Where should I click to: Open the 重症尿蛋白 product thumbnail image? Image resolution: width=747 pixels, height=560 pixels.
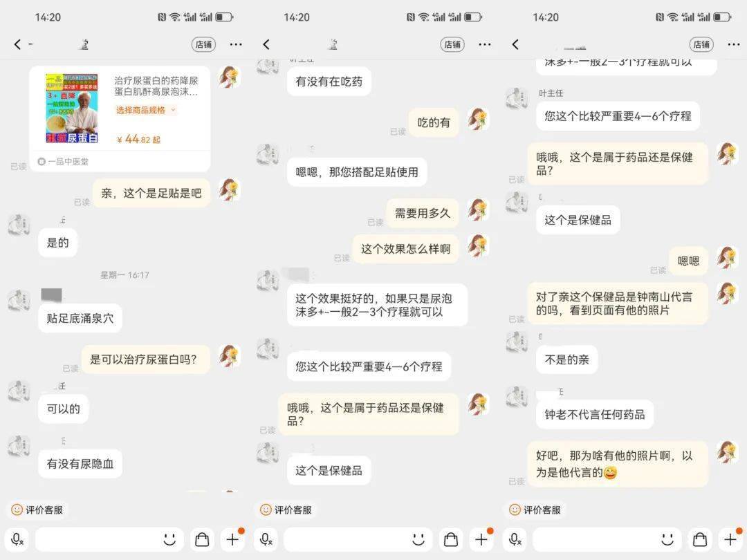coord(71,108)
